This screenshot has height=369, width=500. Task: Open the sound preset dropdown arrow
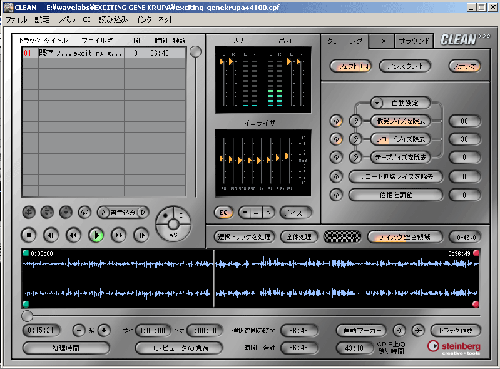tap(377, 103)
